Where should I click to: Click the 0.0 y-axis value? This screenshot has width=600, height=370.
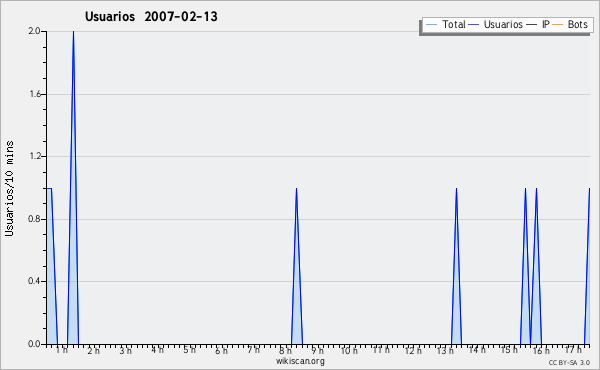coord(34,344)
